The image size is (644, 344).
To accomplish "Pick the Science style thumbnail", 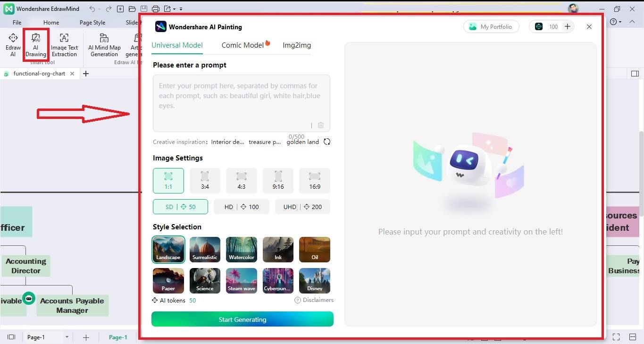I will pyautogui.click(x=205, y=281).
